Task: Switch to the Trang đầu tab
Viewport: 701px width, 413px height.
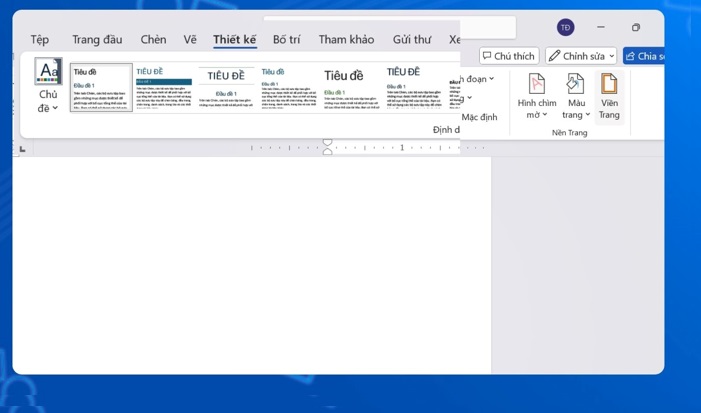Action: pos(97,40)
